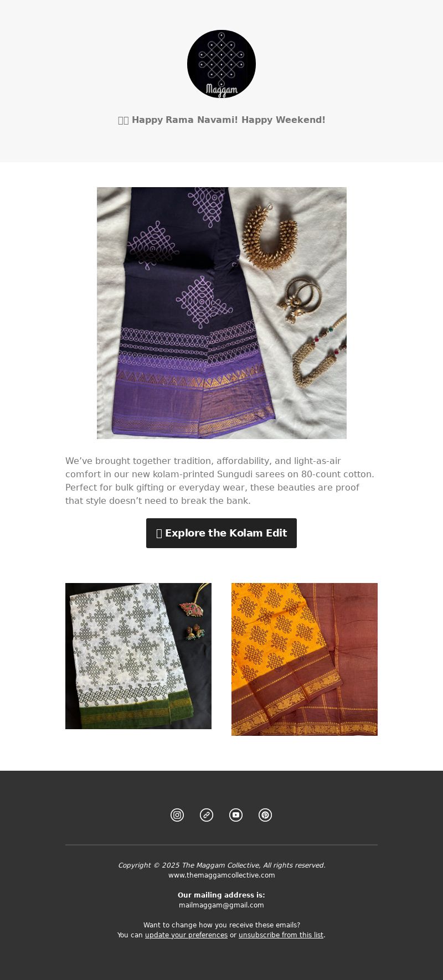Click the website link chain icon
The width and height of the screenshot is (443, 980).
tap(207, 815)
